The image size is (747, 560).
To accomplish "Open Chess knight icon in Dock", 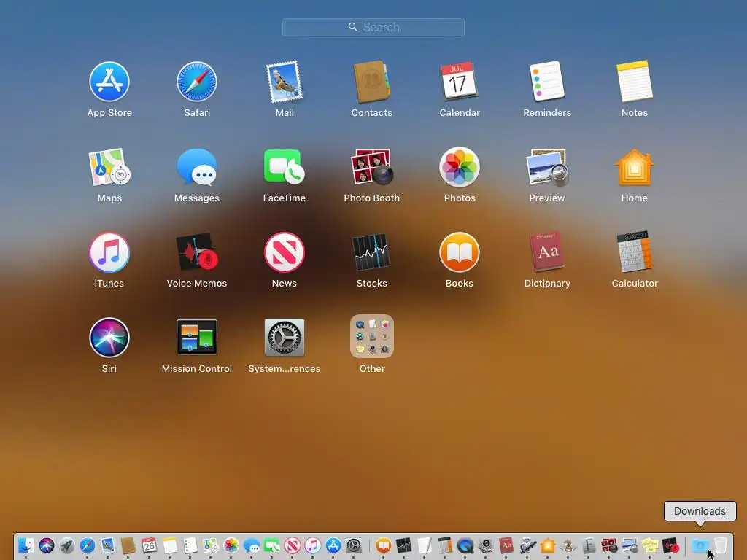I will [568, 545].
